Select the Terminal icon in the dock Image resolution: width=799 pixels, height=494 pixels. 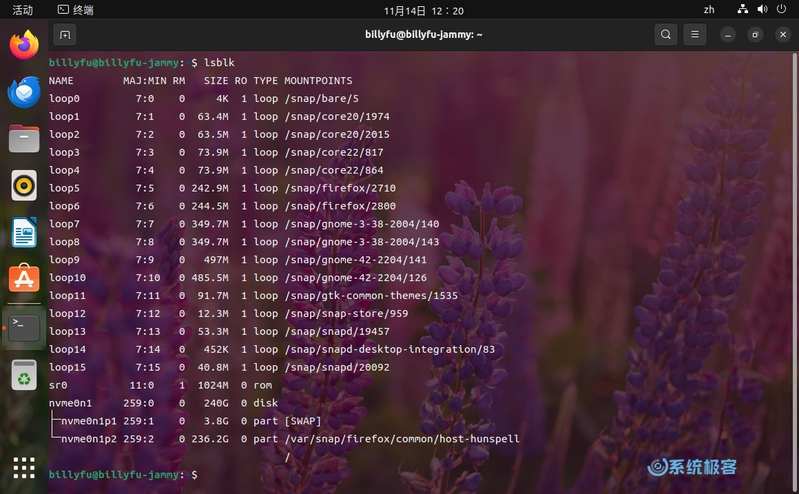click(24, 327)
